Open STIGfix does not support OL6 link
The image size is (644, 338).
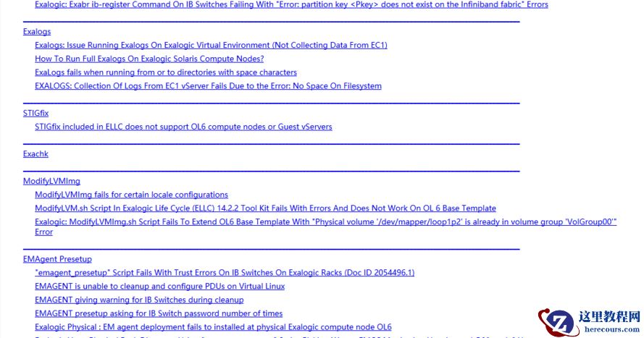coord(183,127)
